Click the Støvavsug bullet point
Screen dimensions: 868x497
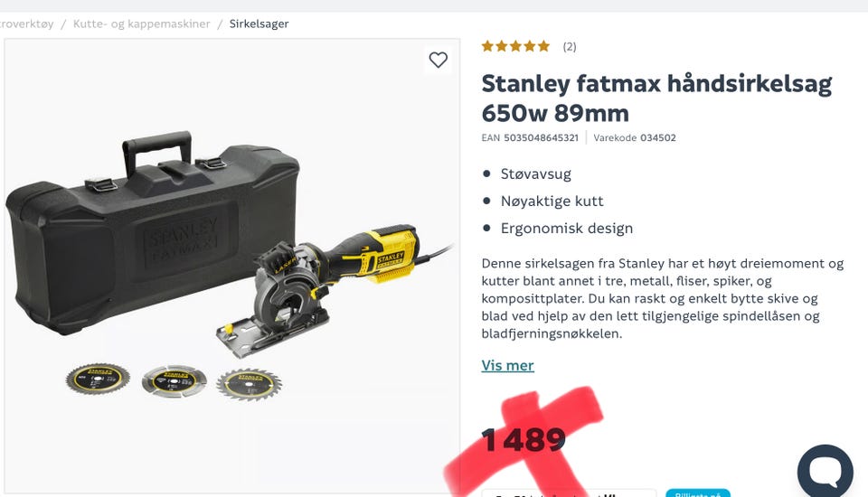click(536, 173)
